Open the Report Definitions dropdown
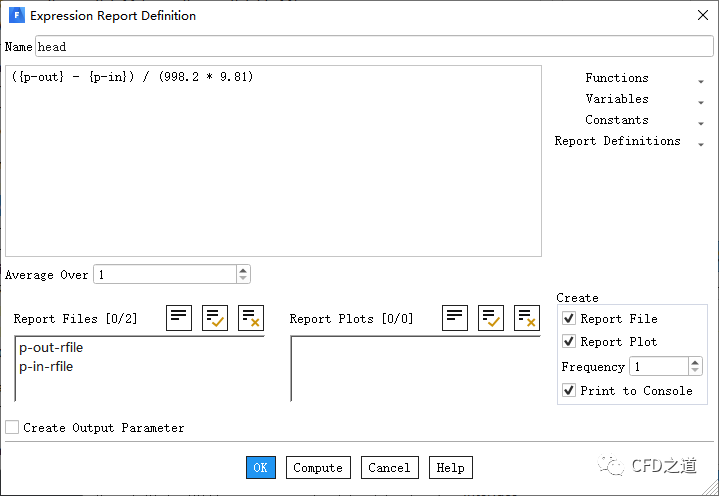Screen dimensions: 719x496 pyautogui.click(x=700, y=142)
